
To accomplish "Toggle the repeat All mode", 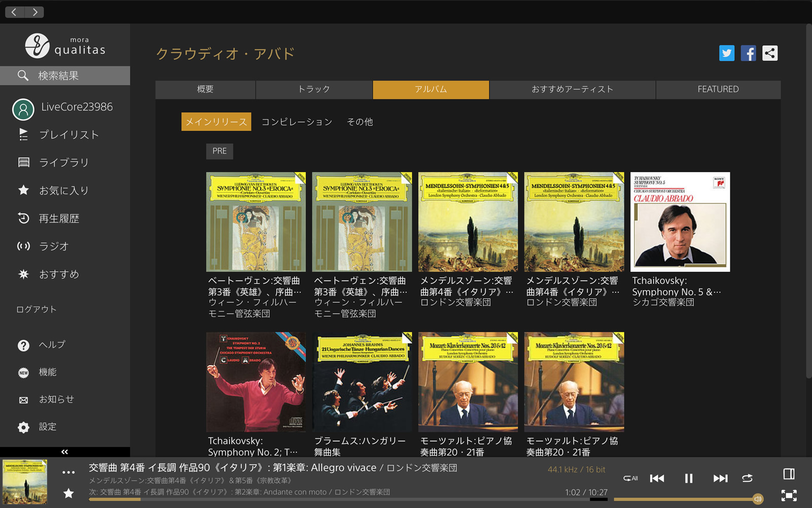I will click(x=630, y=479).
